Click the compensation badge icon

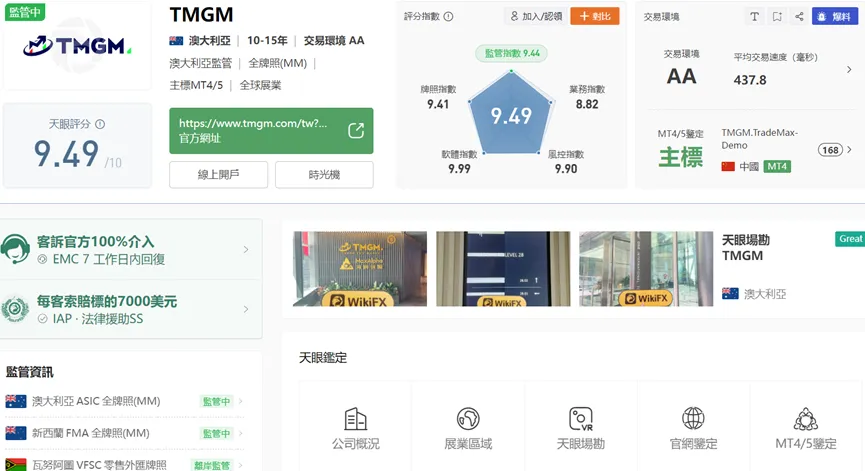15,309
